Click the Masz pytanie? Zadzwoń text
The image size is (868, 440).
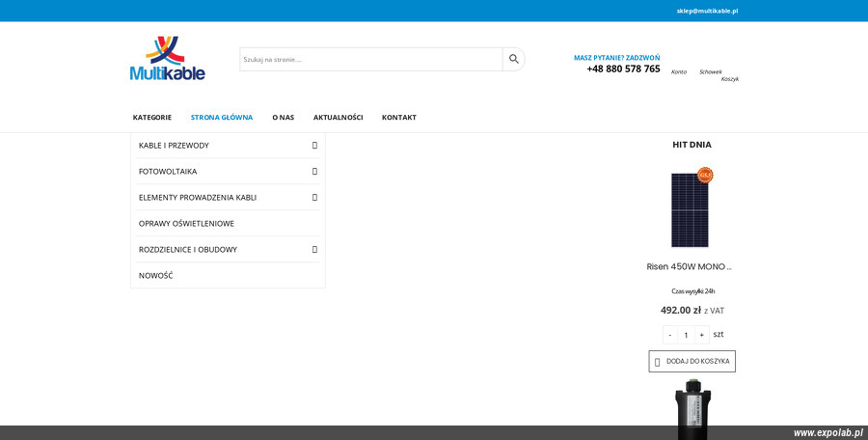(616, 58)
